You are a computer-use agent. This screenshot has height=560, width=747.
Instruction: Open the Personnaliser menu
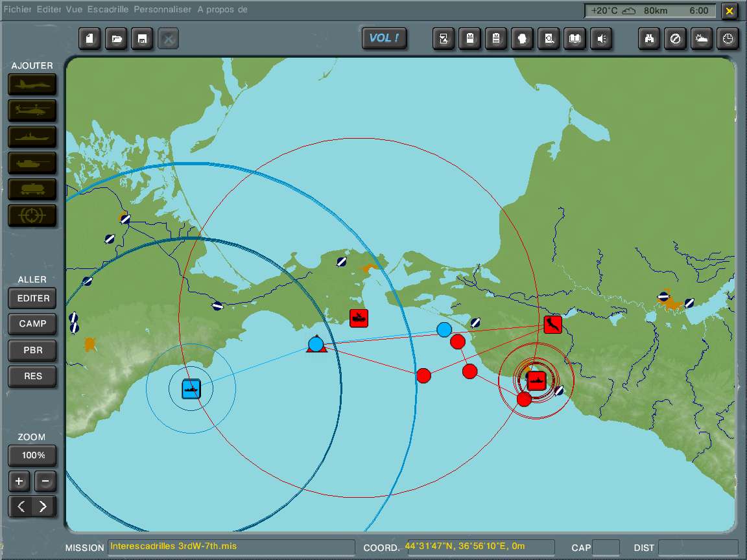click(x=163, y=9)
